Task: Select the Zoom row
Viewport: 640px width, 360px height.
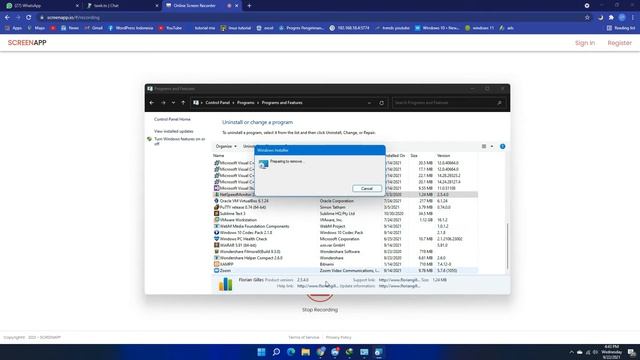Action: [x=345, y=271]
